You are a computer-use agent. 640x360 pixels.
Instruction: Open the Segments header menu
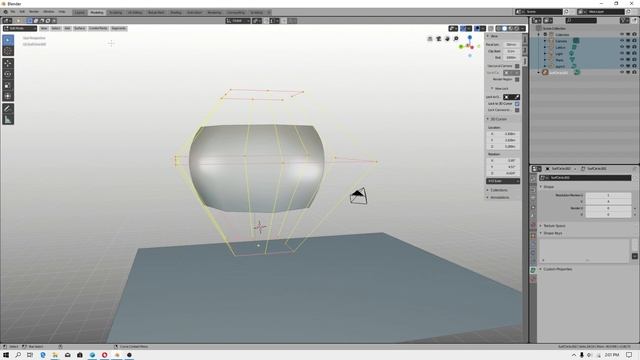click(118, 29)
